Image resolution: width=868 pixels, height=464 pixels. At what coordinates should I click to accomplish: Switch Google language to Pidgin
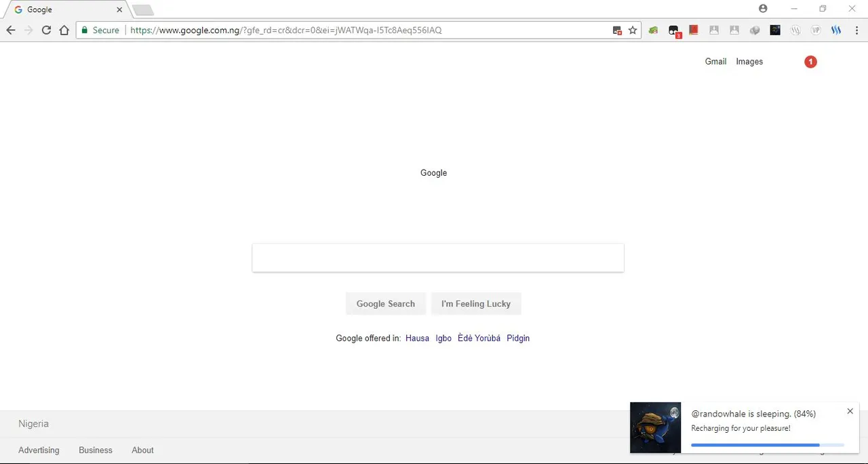tap(518, 338)
